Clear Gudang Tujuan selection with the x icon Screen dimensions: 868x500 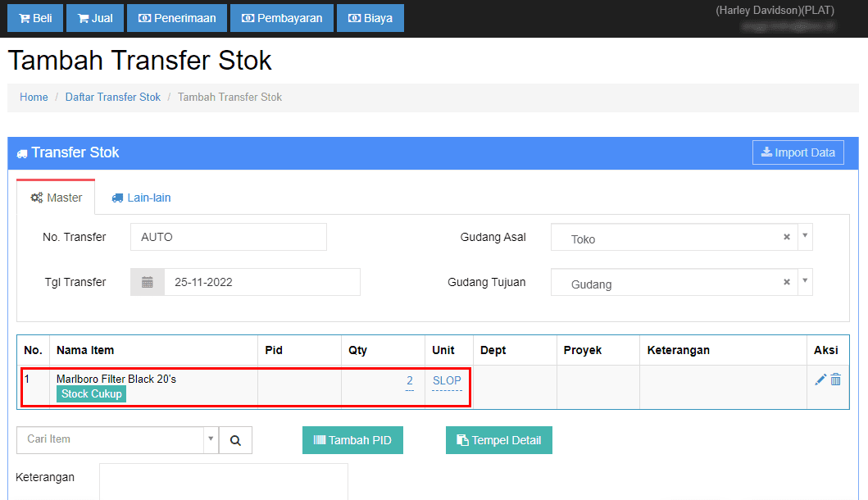[787, 282]
